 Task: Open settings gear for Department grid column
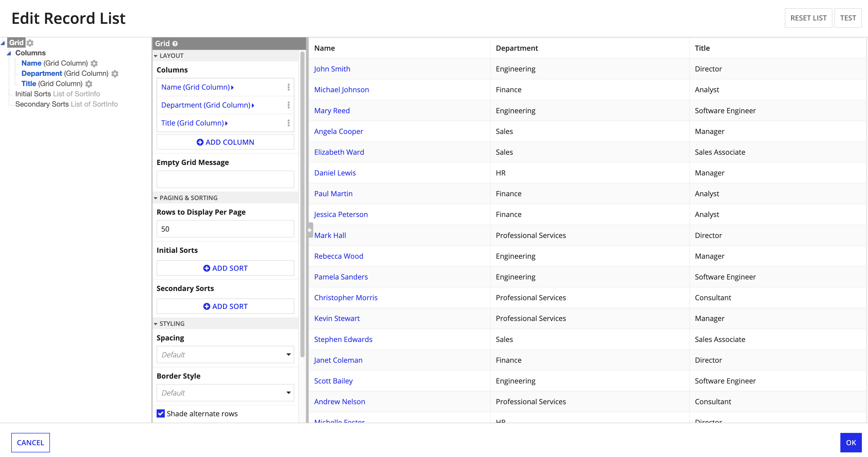tap(115, 74)
